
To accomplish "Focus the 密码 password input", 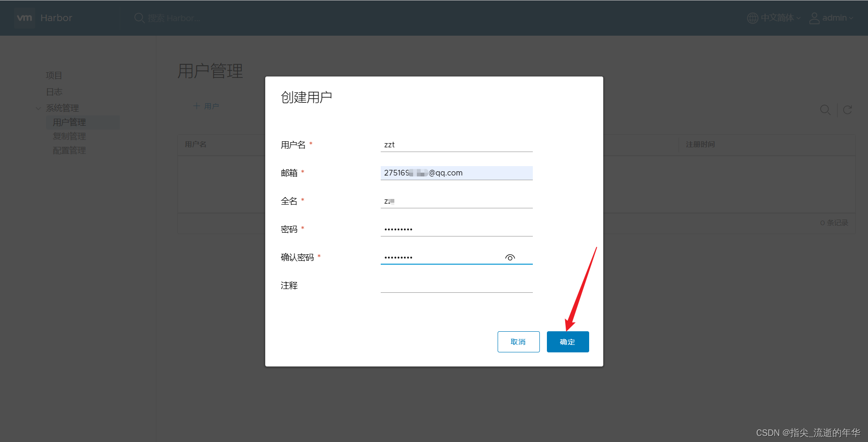I will click(456, 229).
